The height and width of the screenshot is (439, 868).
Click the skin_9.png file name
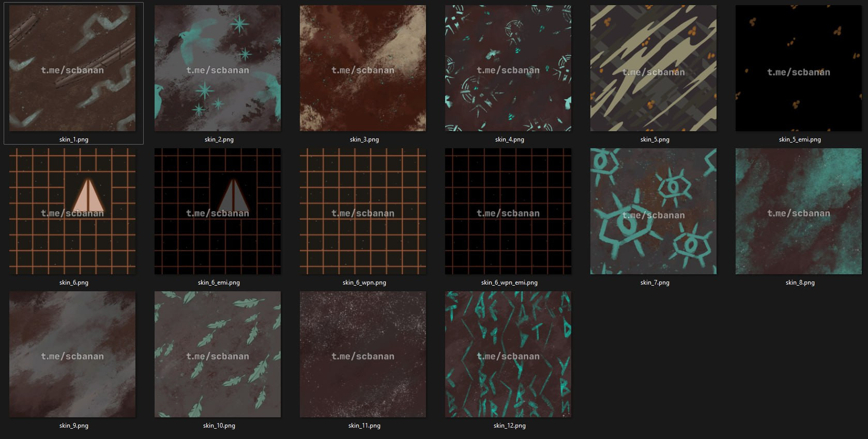tap(74, 426)
